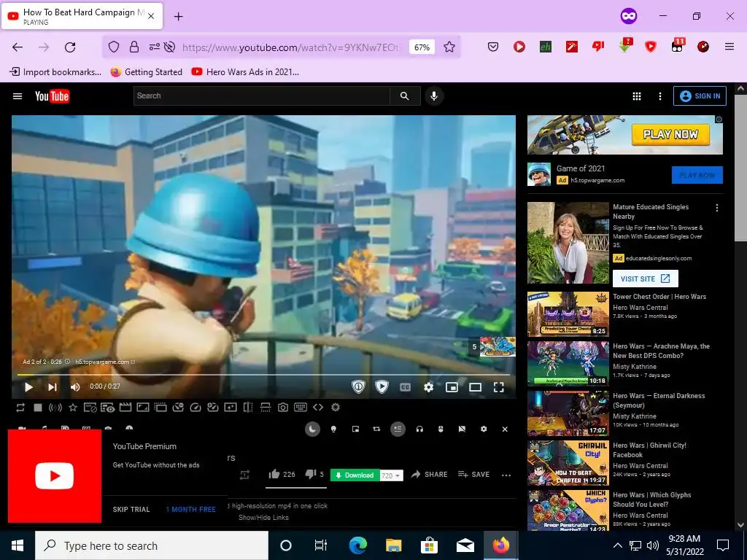747x560 pixels.
Task: Open Hero Wars Ghirwil City video title
Action: tap(649, 450)
